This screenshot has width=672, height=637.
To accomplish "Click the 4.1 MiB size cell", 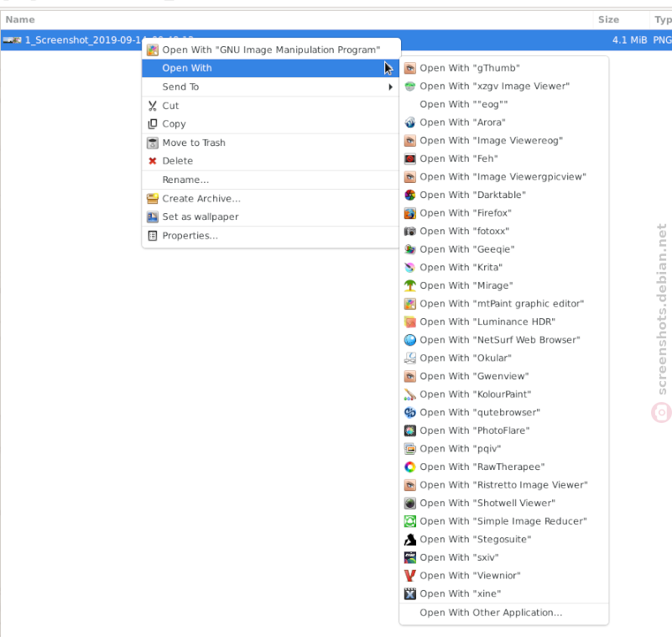I will coord(629,40).
